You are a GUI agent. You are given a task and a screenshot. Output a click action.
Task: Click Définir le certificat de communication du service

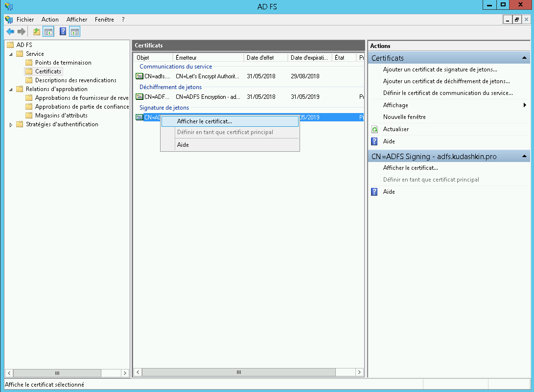(x=448, y=92)
